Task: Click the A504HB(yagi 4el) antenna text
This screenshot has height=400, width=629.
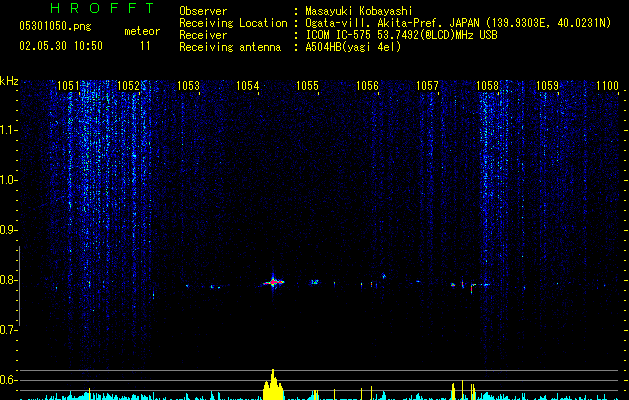Action: (x=353, y=47)
